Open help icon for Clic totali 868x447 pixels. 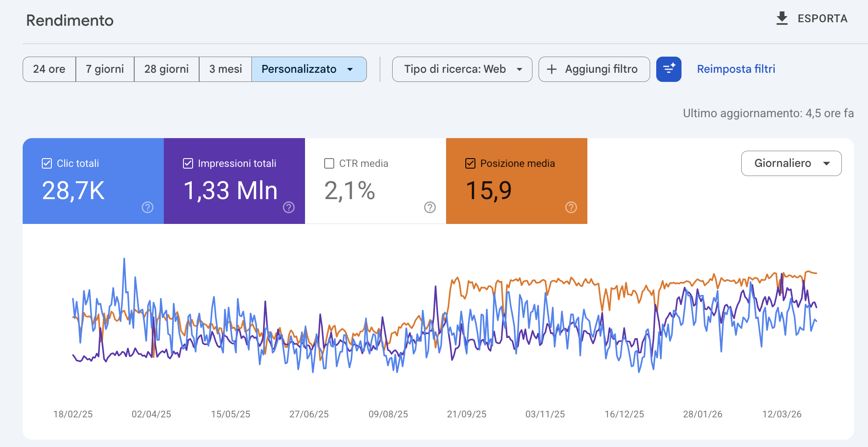coord(148,207)
